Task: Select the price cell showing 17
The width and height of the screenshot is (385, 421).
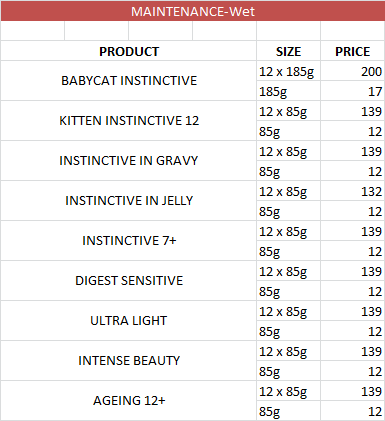Action: 353,91
